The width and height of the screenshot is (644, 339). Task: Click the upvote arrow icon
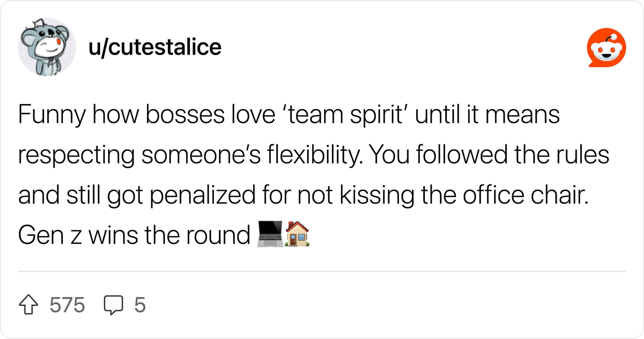click(x=28, y=305)
